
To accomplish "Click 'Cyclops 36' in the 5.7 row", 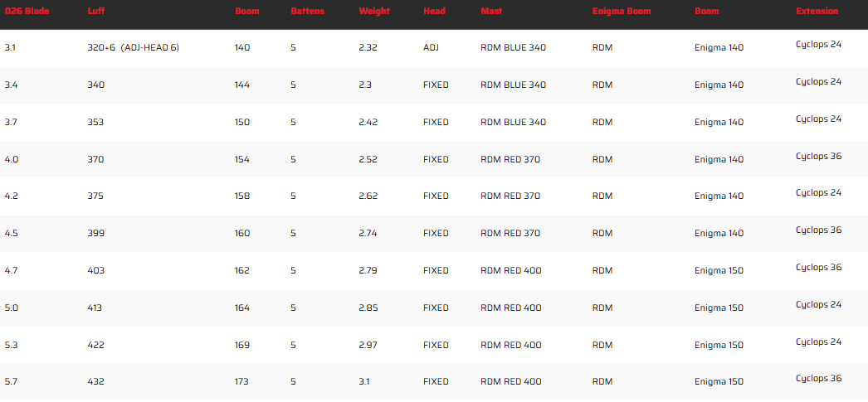I will (x=819, y=379).
